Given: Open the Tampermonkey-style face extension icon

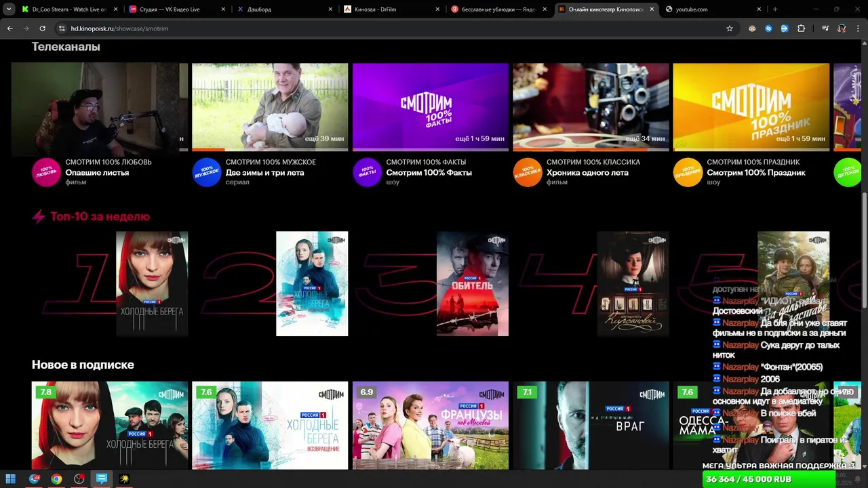Looking at the screenshot, I should (752, 28).
